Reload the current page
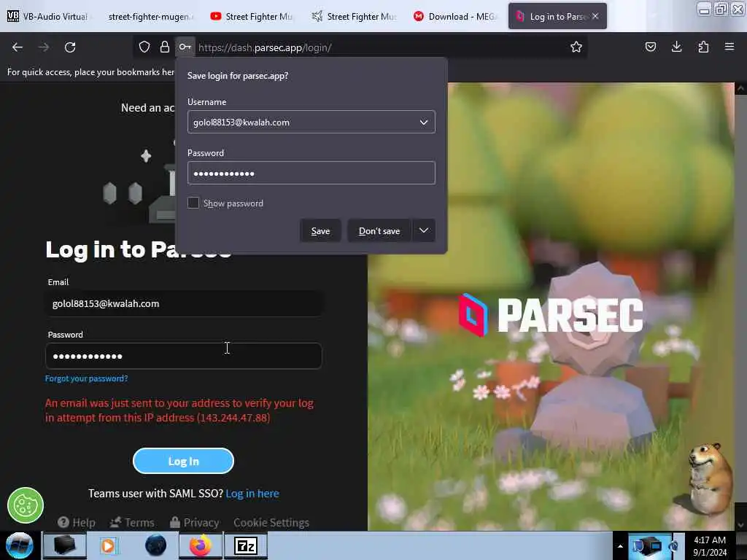The width and height of the screenshot is (747, 560). click(x=70, y=47)
